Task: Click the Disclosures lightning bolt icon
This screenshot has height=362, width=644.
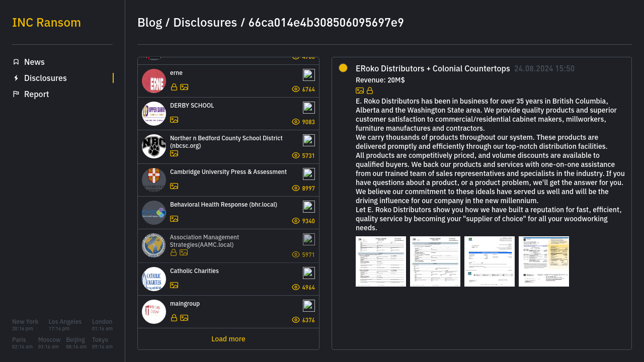Action: click(x=16, y=78)
